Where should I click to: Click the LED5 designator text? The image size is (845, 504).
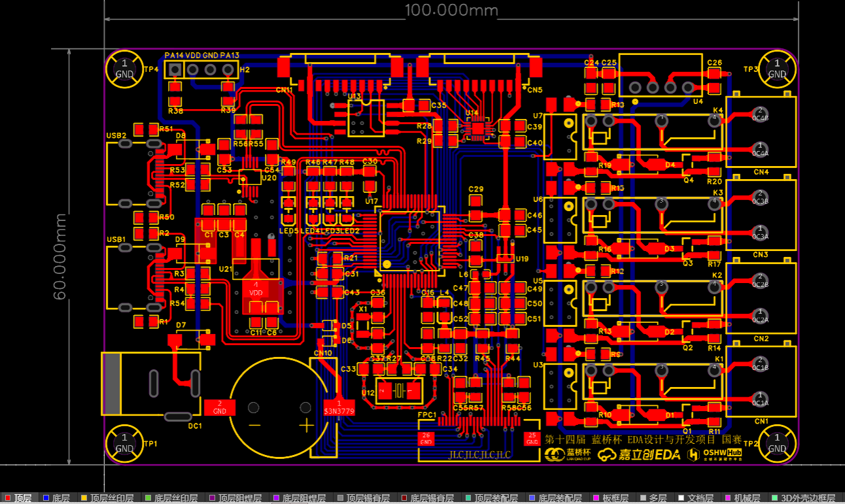[x=288, y=231]
